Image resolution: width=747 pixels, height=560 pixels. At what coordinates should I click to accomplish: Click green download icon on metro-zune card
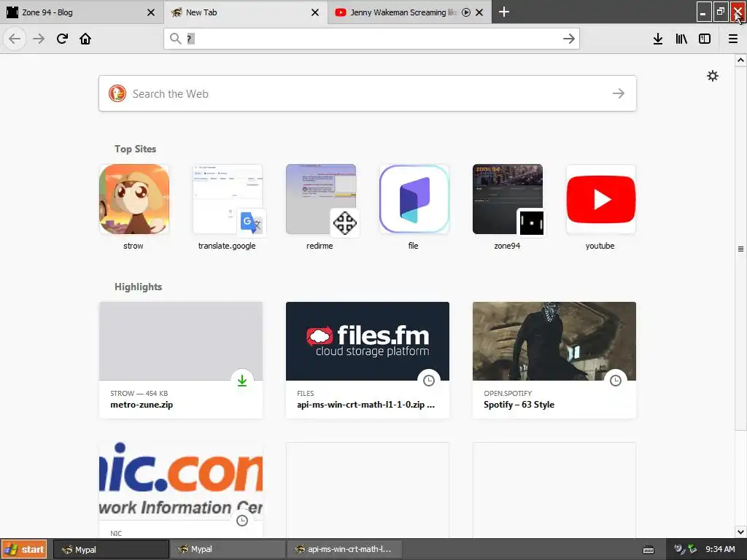pos(242,381)
